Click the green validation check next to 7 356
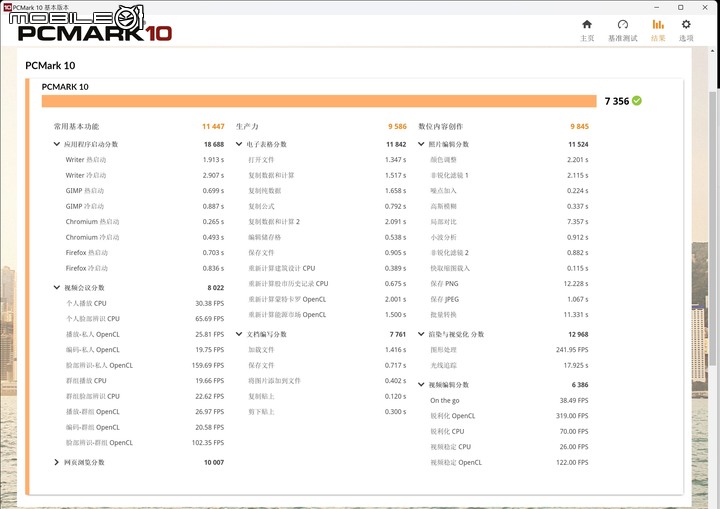 click(x=637, y=101)
